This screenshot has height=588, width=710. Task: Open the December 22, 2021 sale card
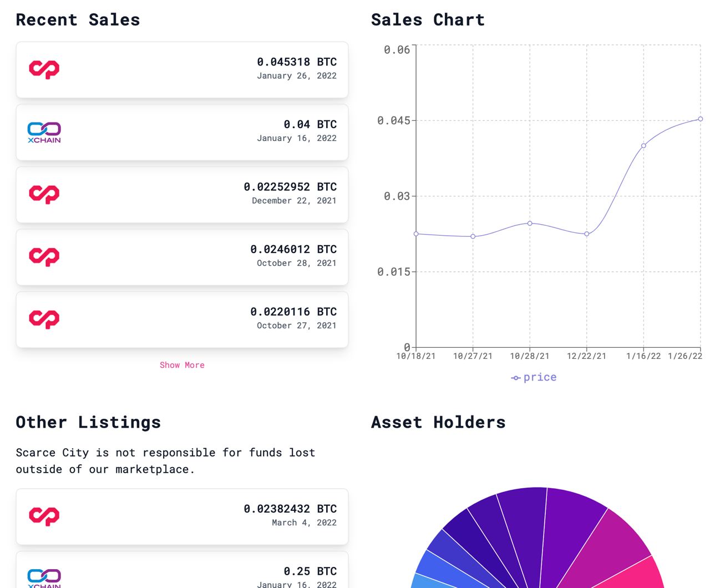pos(182,195)
